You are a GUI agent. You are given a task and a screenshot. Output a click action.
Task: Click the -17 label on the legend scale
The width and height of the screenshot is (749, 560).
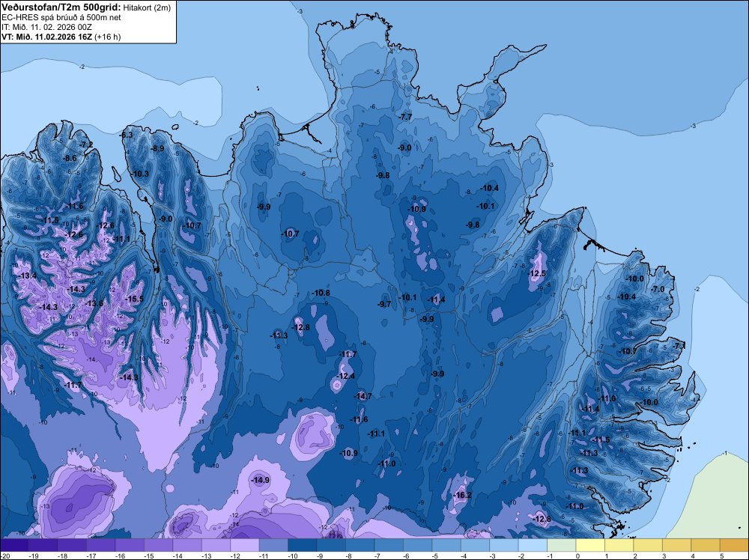(x=91, y=556)
